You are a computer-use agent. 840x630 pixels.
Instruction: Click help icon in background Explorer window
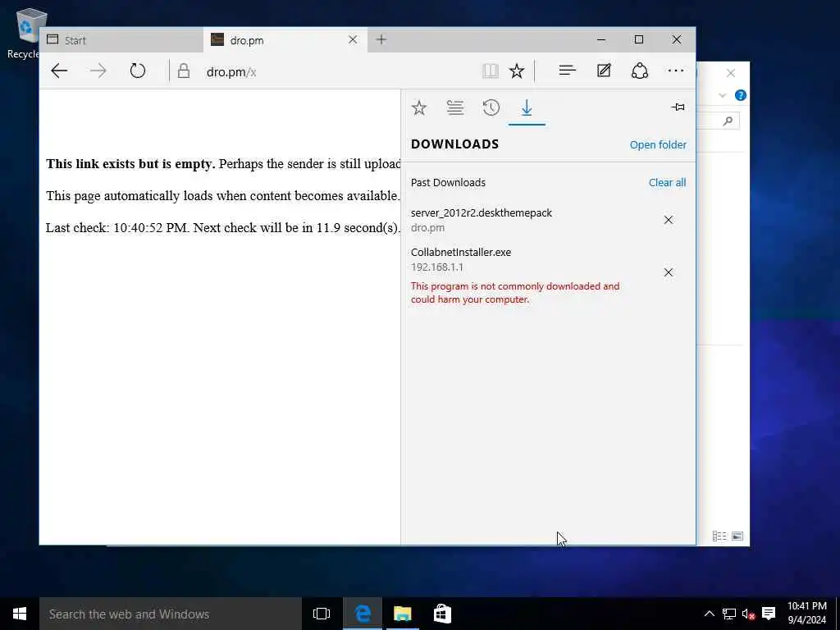(741, 95)
